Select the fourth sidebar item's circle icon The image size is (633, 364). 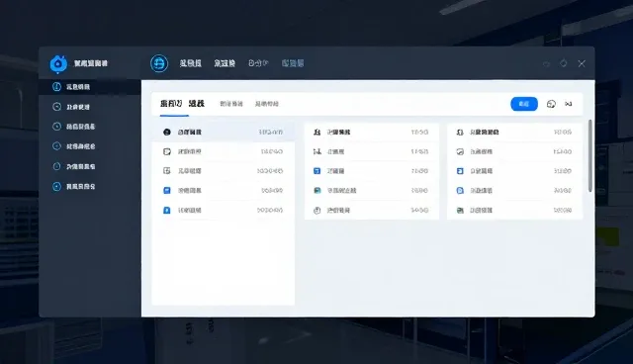(57, 146)
